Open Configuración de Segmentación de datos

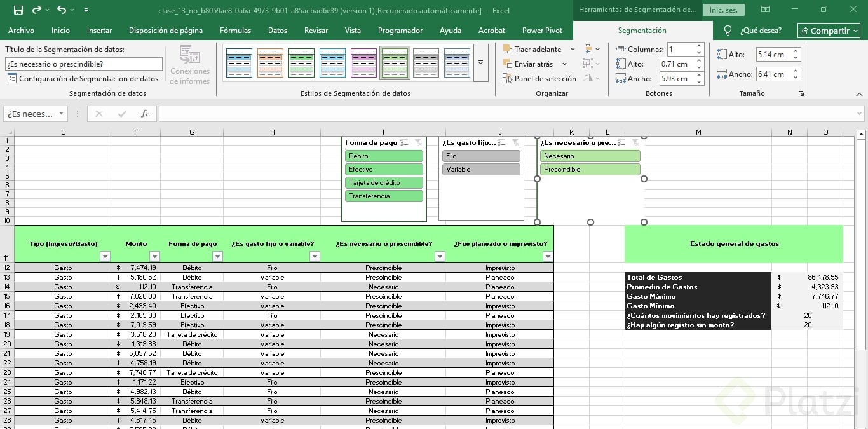[83, 79]
